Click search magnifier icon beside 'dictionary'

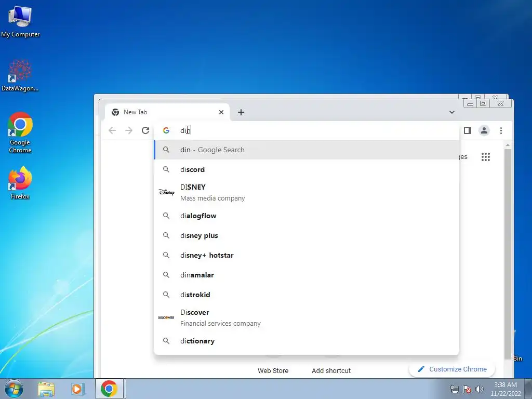[166, 341]
